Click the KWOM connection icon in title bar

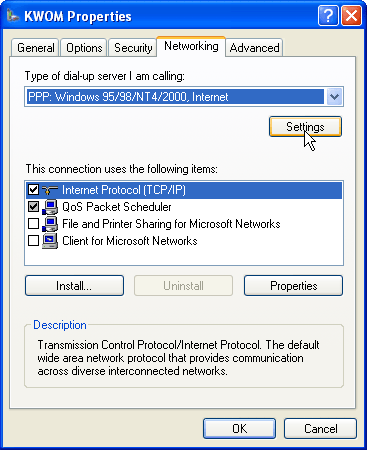pos(13,16)
